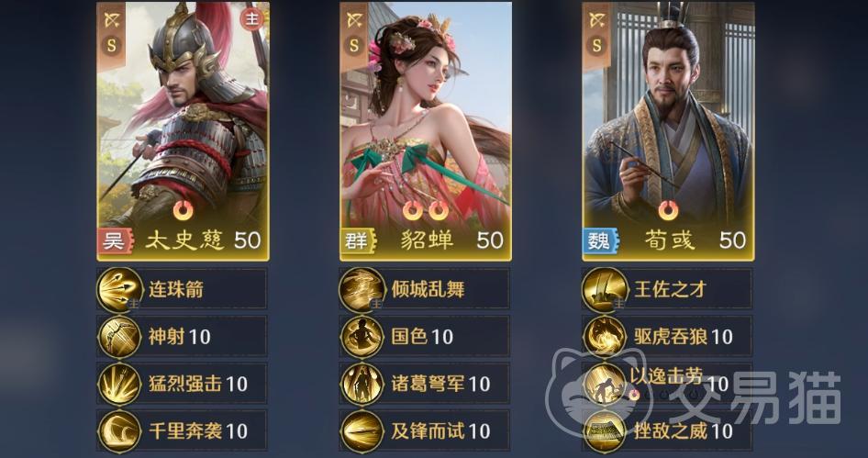Open the 太史慈 hero card portrait
Image resolution: width=868 pixels, height=458 pixels.
184,131
